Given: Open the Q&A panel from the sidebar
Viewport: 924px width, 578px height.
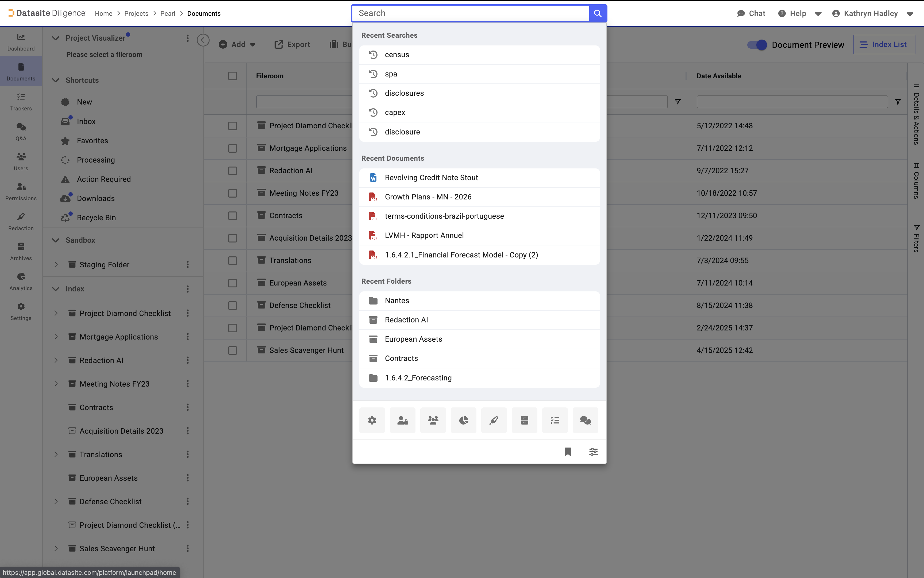Looking at the screenshot, I should [21, 132].
